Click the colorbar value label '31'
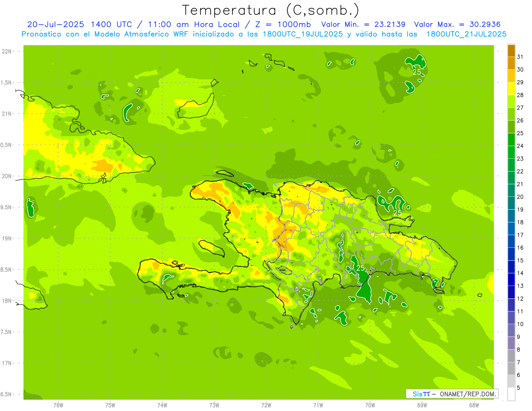This screenshot has width=532, height=411. point(520,57)
